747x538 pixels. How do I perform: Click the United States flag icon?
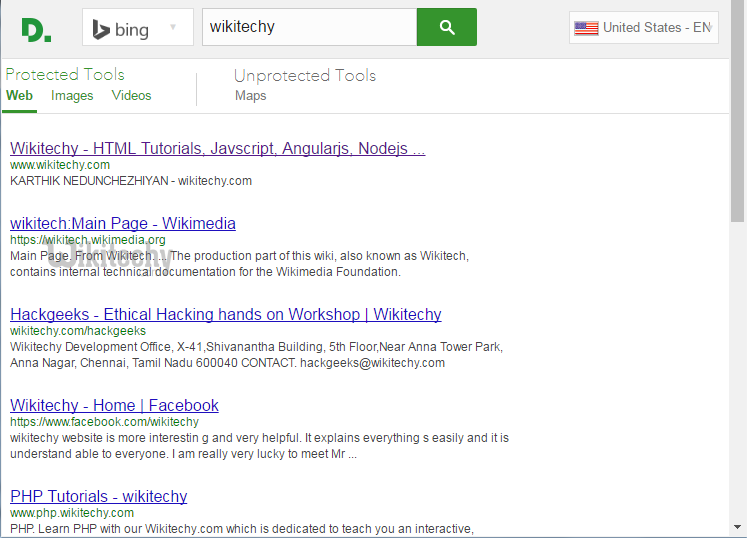point(586,28)
